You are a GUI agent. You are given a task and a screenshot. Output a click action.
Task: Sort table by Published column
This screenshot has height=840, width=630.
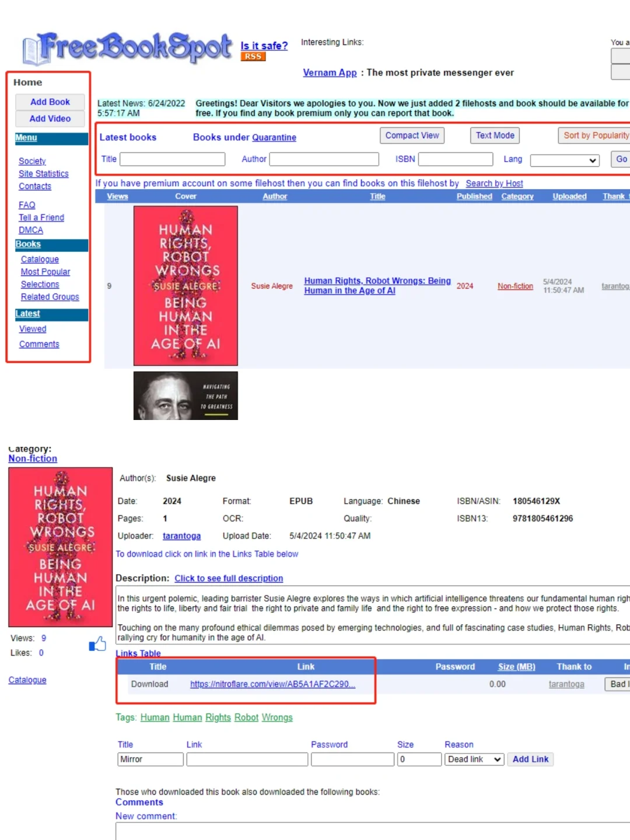click(x=474, y=197)
